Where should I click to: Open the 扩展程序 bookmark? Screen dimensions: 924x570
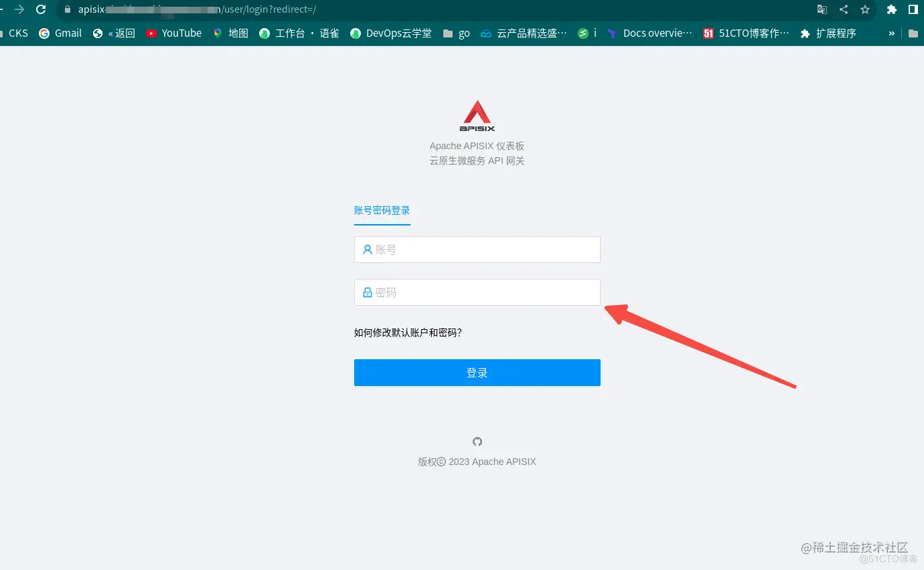click(x=828, y=33)
